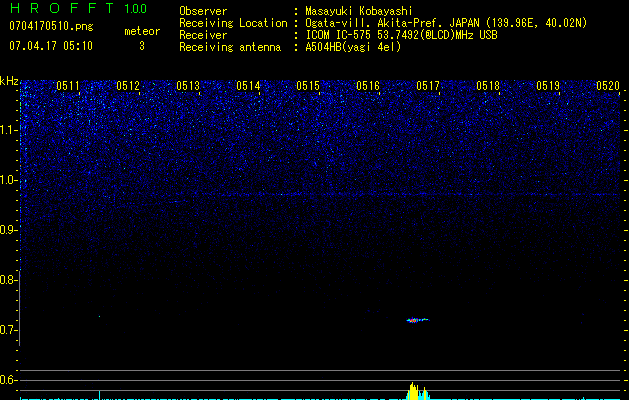Click the Ogata-vill. Akita-Pref. JAPAN location text
The image size is (629, 400).
click(446, 23)
